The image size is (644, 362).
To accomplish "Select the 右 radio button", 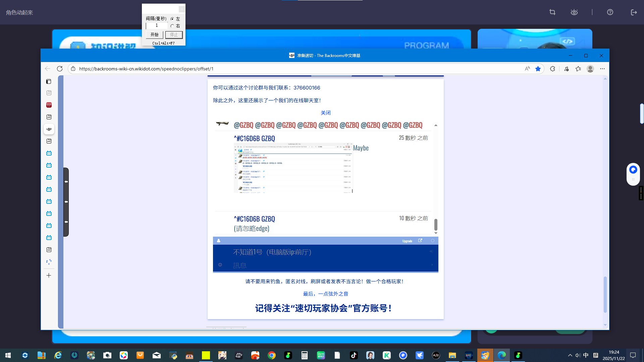I will tap(172, 26).
